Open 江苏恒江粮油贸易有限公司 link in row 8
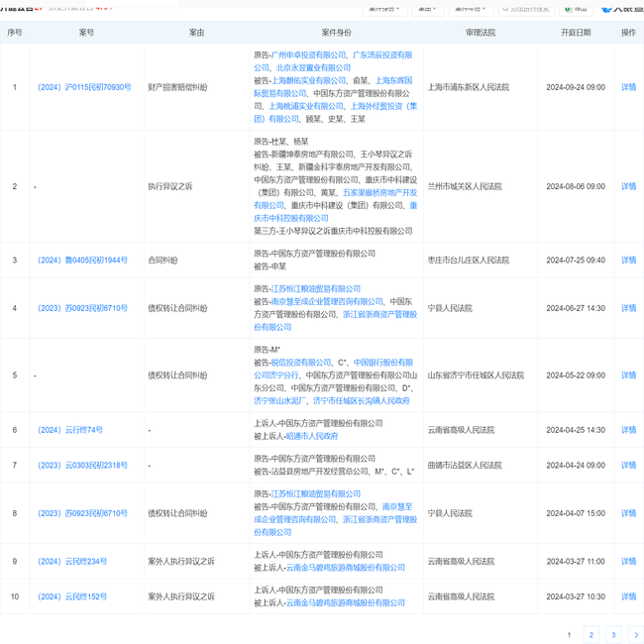Image resolution: width=644 pixels, height=644 pixels. click(316, 494)
